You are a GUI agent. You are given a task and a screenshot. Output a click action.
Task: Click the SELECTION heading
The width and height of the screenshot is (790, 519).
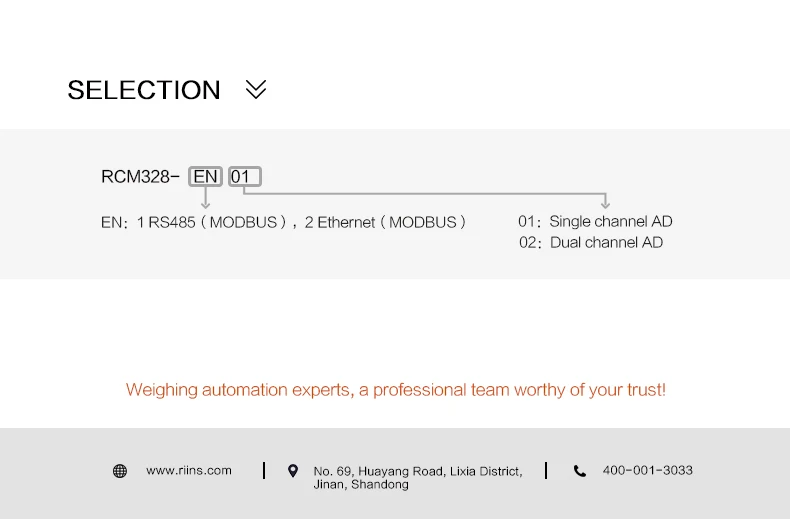pos(144,90)
